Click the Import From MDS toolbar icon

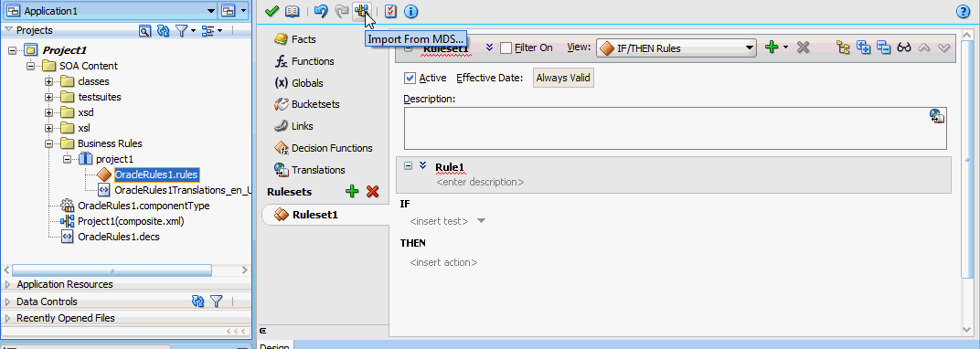click(362, 11)
